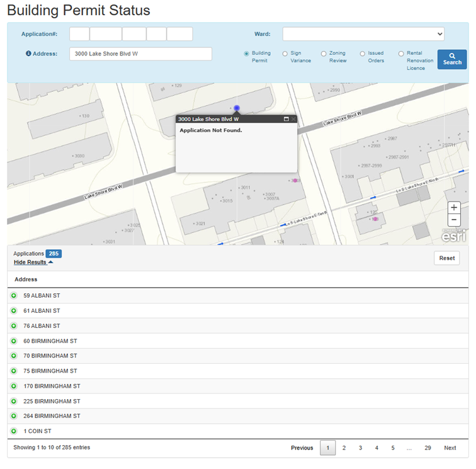Screen dimensions: 476x469
Task: Jump to page 29 of results
Action: [428, 448]
